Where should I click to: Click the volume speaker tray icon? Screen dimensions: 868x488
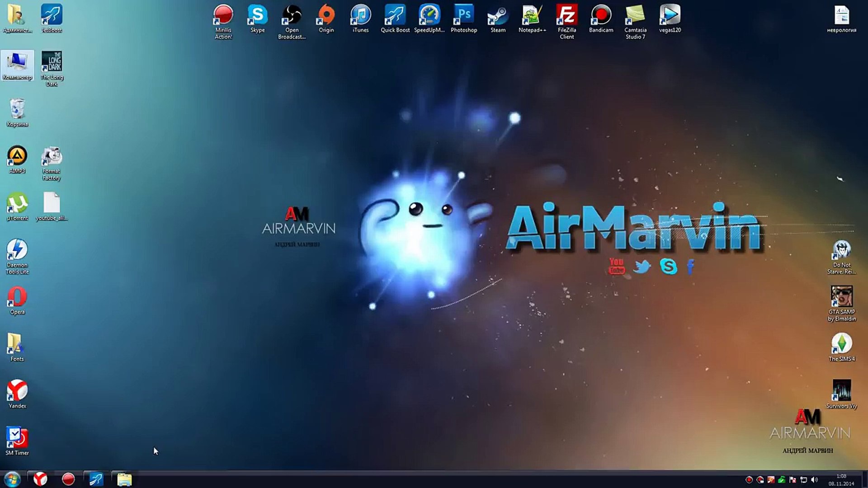point(815,480)
